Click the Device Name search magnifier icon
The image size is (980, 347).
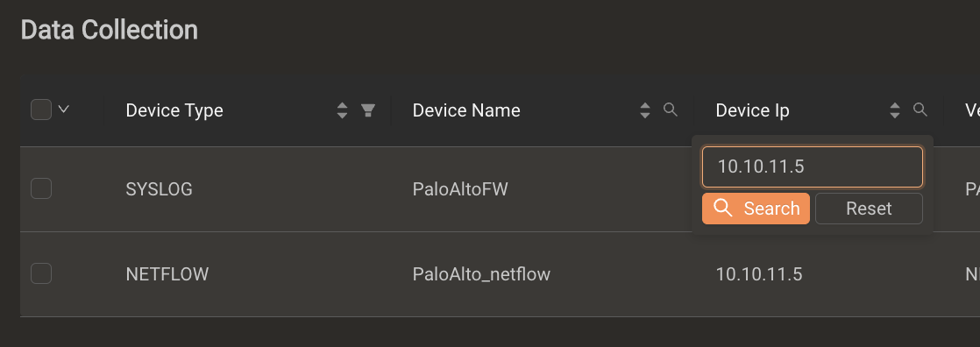click(x=670, y=110)
